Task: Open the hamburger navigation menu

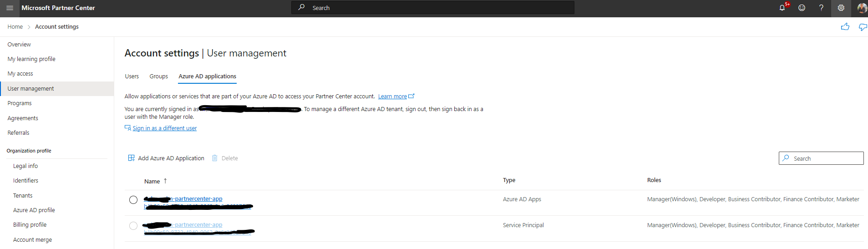Action: (10, 8)
